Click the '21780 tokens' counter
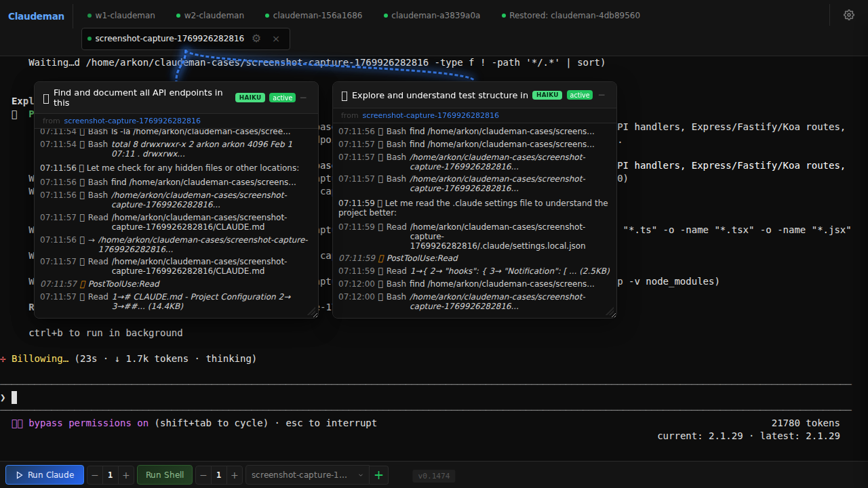 tap(806, 423)
